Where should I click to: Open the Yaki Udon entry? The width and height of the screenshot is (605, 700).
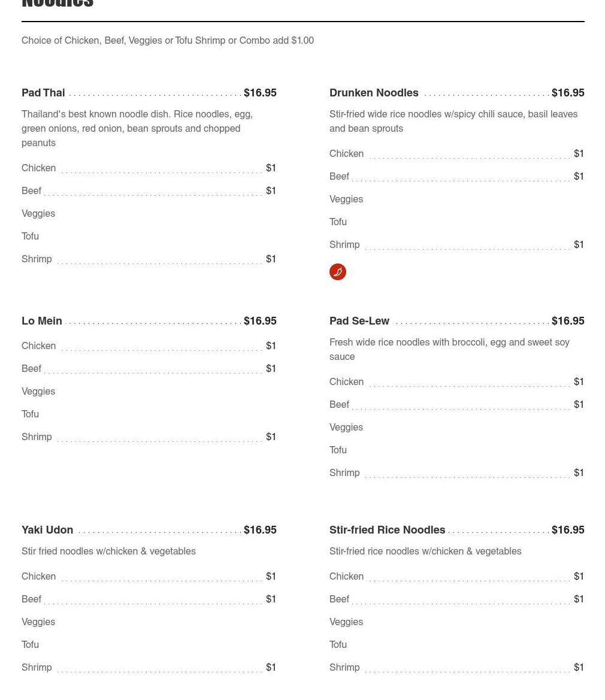click(47, 530)
